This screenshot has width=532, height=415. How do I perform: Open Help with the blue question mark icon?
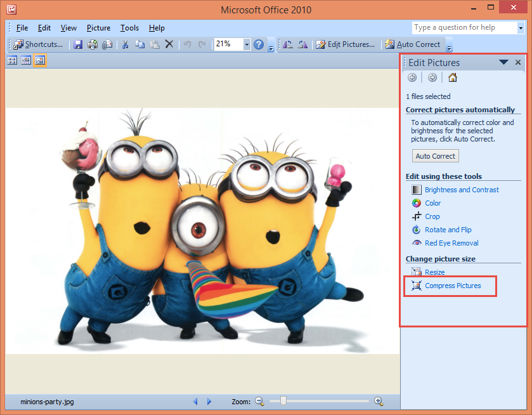click(259, 44)
